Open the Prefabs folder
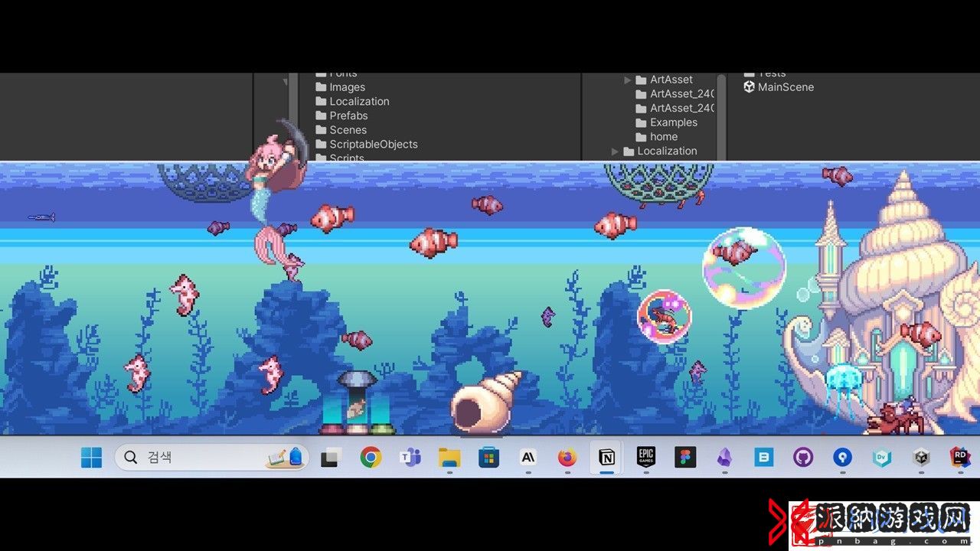The height and width of the screenshot is (551, 980). (x=341, y=116)
